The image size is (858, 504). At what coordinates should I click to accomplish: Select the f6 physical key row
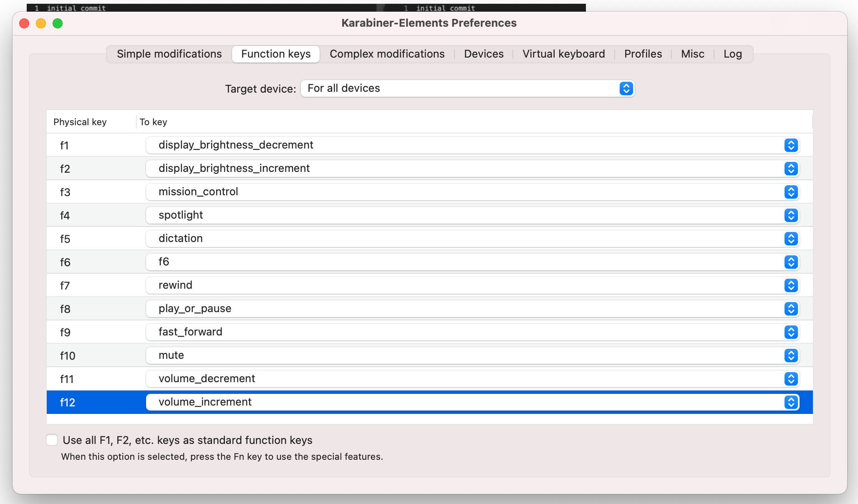65,262
